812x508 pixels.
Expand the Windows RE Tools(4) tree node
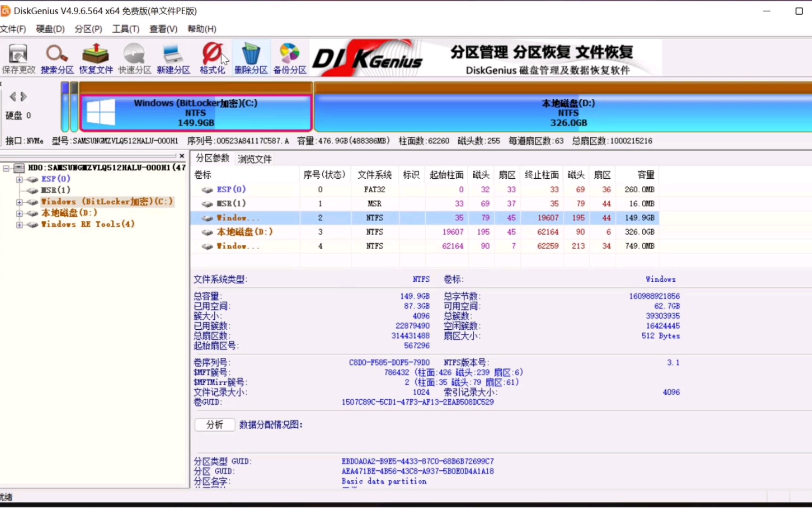pos(19,224)
